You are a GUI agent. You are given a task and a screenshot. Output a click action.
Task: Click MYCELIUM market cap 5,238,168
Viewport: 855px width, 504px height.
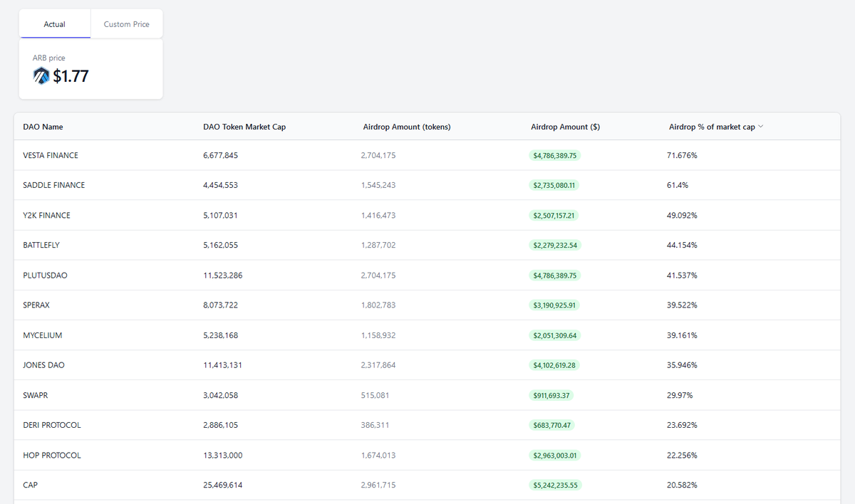coord(221,335)
